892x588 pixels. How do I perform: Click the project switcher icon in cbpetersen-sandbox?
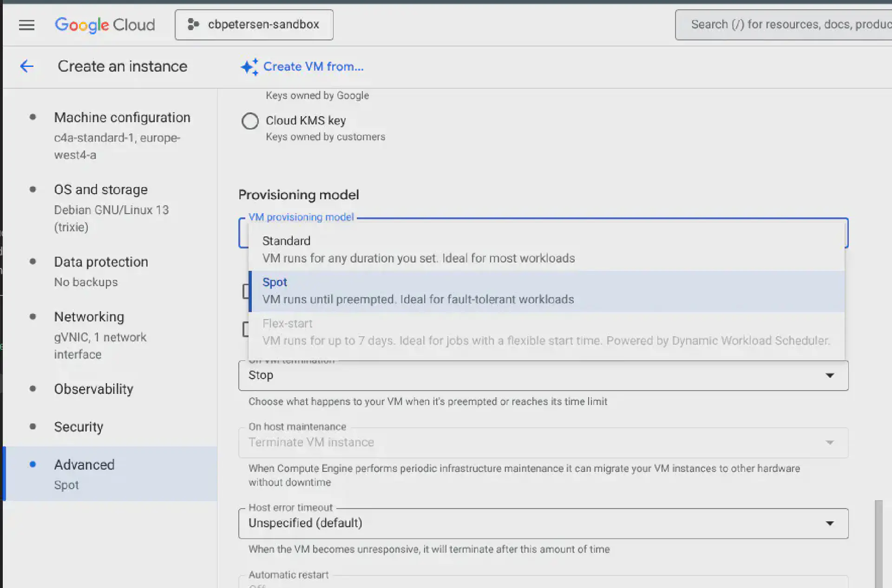[x=192, y=25]
